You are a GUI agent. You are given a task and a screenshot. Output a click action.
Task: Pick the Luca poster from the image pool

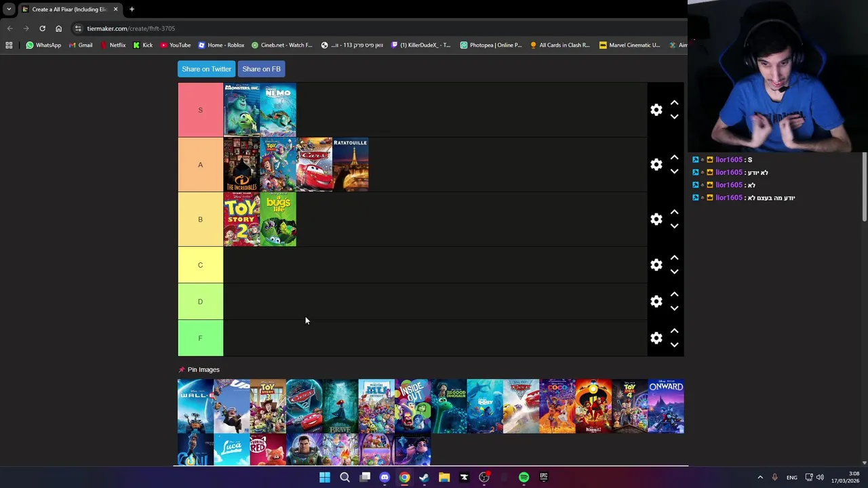[232, 450]
